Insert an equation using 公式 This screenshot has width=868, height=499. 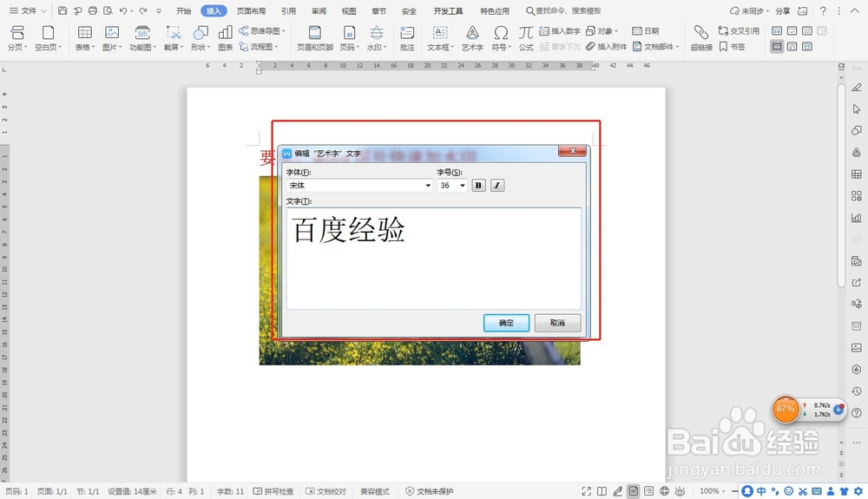(x=526, y=38)
